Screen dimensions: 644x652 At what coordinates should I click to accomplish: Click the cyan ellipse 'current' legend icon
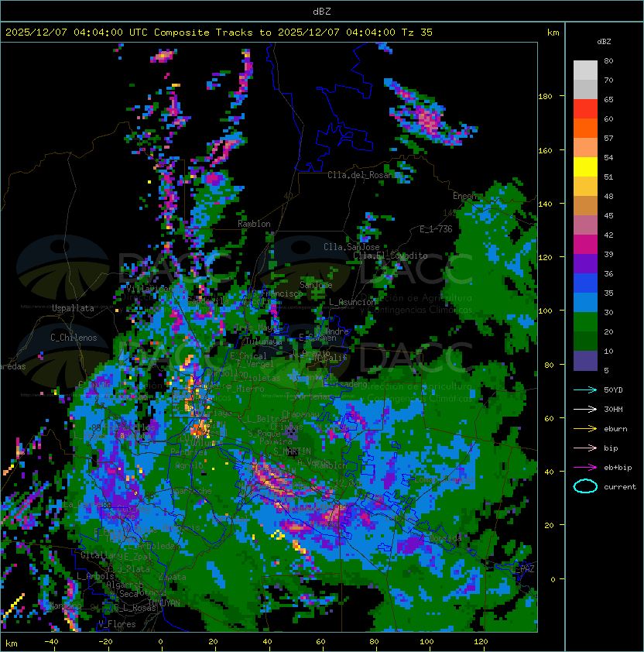point(585,486)
